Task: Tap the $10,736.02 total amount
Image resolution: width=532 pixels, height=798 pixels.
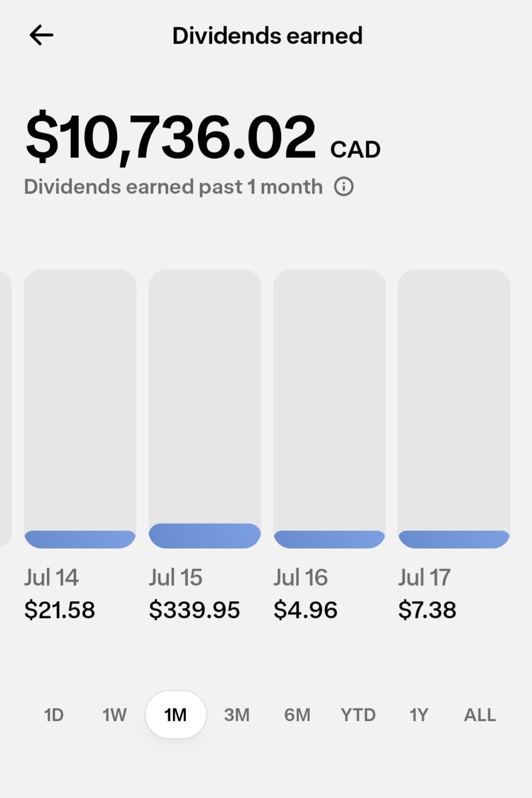Action: coord(171,137)
